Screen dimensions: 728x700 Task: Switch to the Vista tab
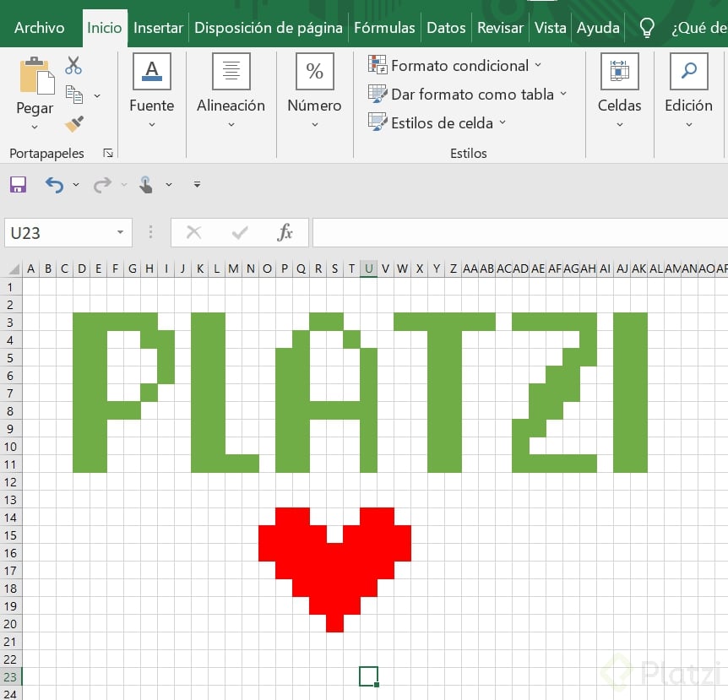click(x=550, y=27)
